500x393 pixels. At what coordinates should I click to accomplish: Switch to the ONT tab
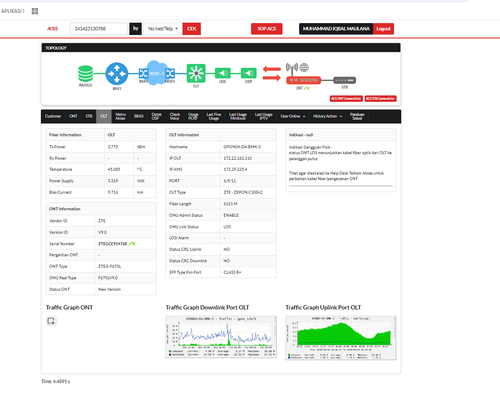(73, 116)
